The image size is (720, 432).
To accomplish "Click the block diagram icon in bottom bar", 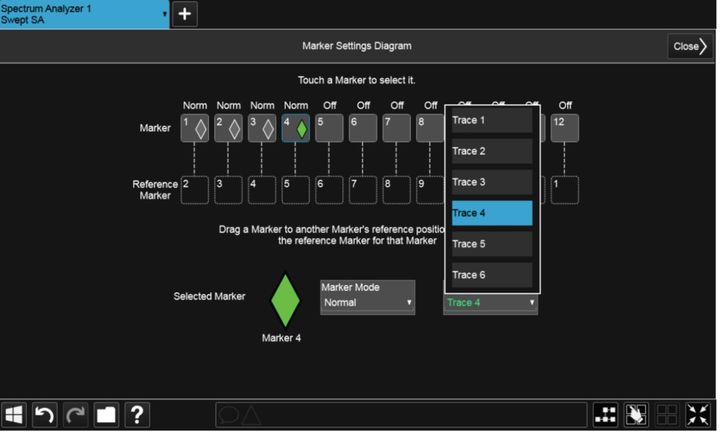I will coord(605,415).
